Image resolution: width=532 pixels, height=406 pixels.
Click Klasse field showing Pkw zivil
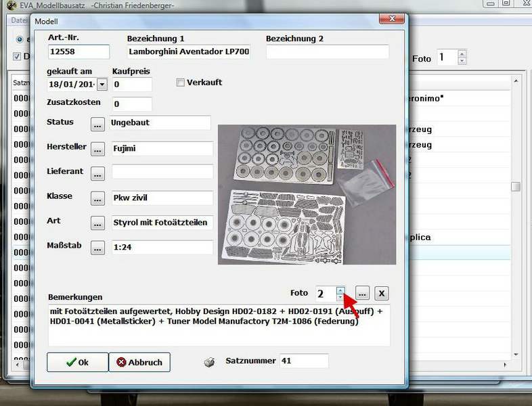pyautogui.click(x=162, y=198)
